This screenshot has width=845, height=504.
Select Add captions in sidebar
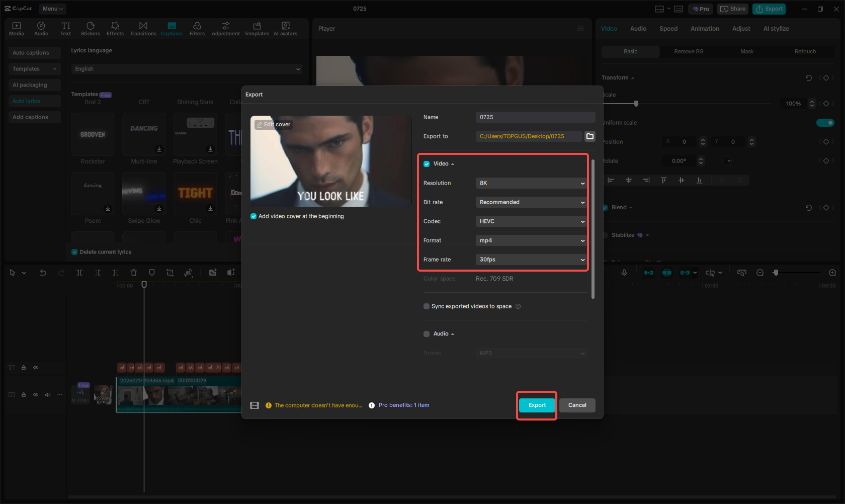click(34, 117)
